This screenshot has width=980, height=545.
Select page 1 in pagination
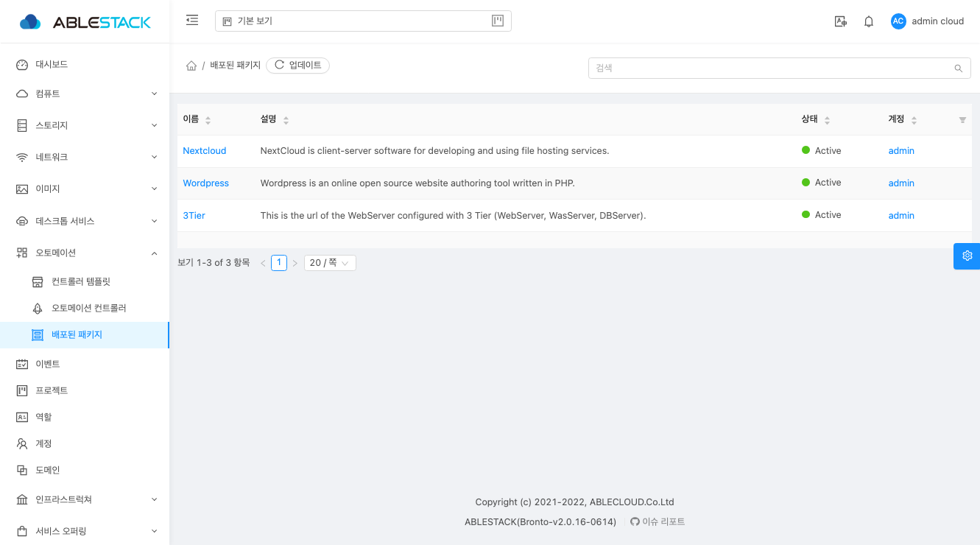tap(279, 263)
